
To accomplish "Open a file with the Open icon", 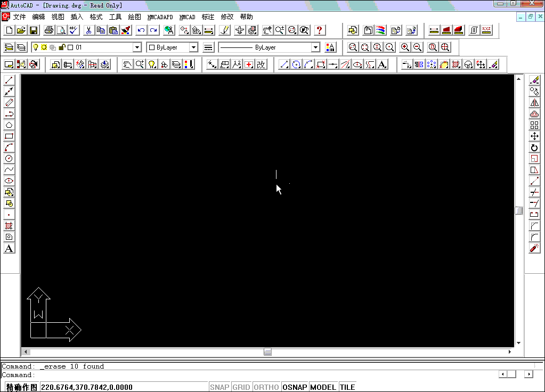I will (21, 30).
